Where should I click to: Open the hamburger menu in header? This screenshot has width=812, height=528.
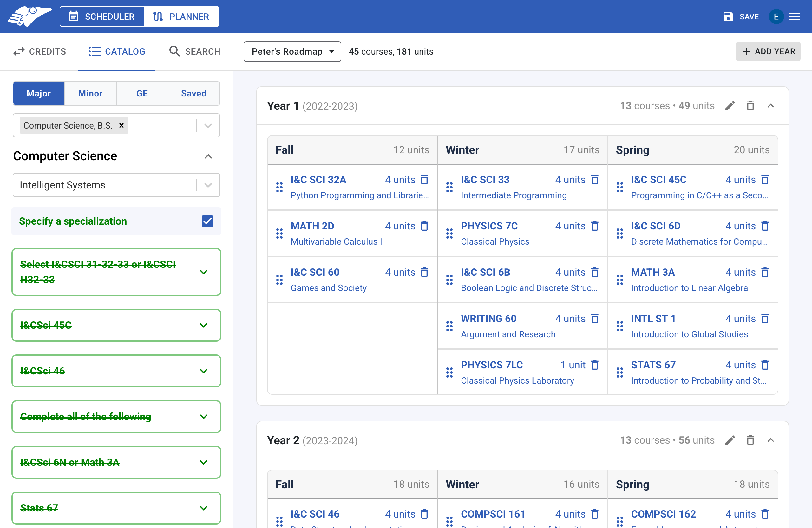click(794, 16)
